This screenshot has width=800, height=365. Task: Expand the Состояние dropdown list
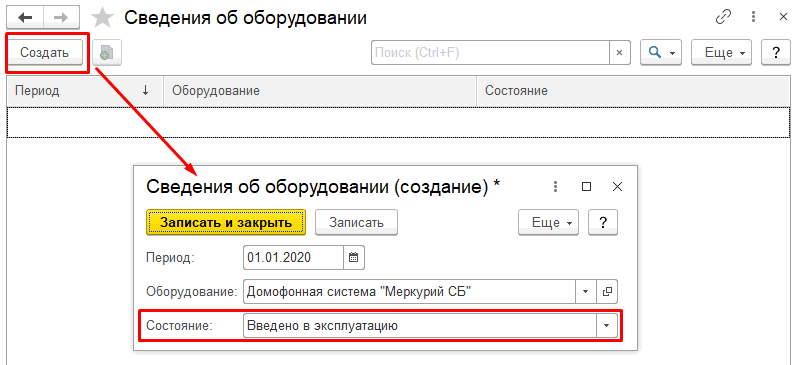pos(607,326)
